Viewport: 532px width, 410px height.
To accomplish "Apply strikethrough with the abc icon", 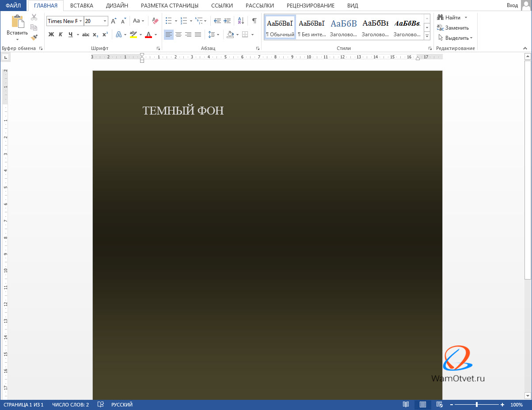I will 86,34.
